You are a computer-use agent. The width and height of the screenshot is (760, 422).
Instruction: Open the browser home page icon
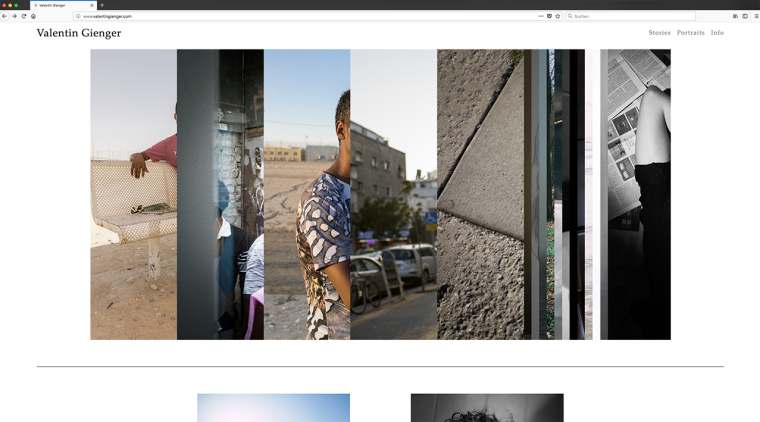click(x=33, y=16)
